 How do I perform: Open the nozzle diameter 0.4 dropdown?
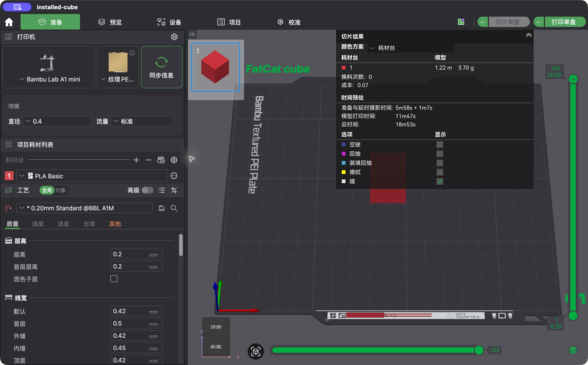coord(57,121)
